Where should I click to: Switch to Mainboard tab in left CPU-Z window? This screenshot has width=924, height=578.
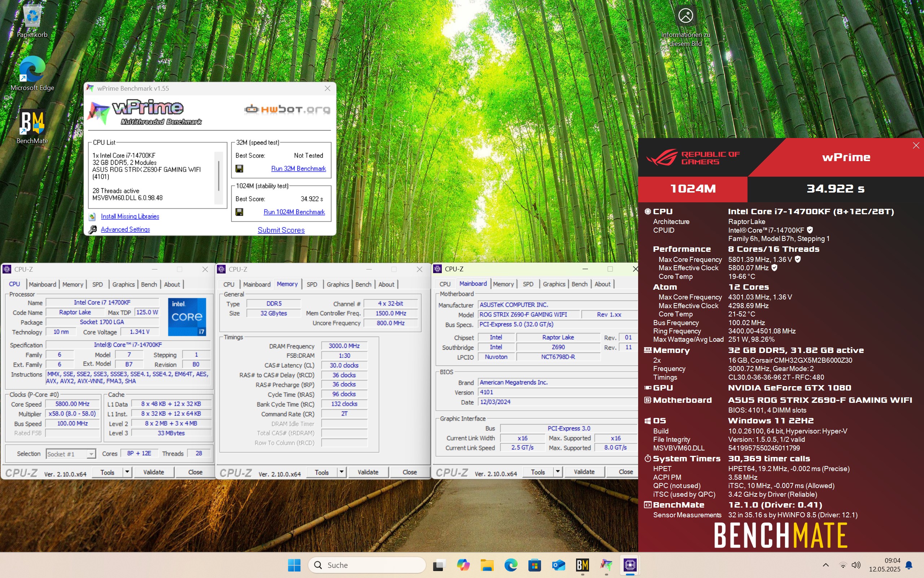pyautogui.click(x=42, y=284)
